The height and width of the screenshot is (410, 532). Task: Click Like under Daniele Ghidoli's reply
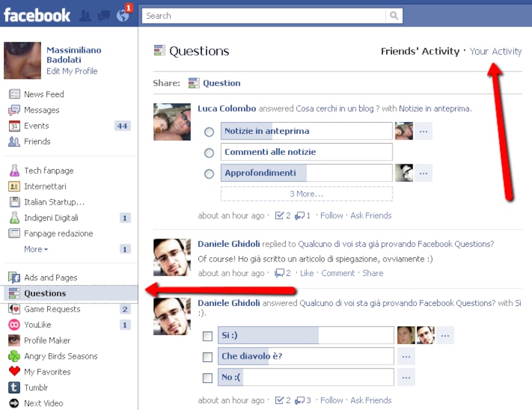coord(307,273)
